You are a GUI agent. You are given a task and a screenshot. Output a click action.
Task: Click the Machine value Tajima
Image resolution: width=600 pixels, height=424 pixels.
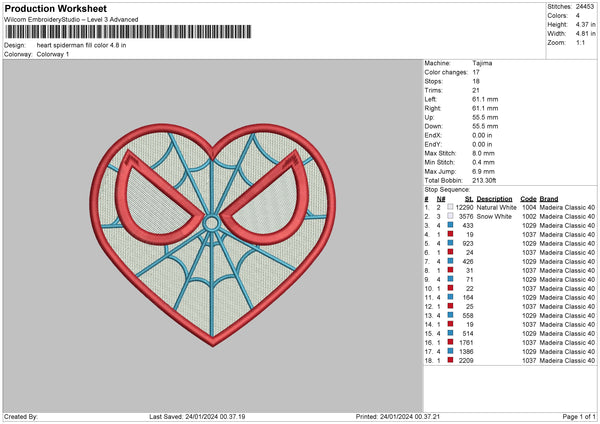tap(482, 63)
